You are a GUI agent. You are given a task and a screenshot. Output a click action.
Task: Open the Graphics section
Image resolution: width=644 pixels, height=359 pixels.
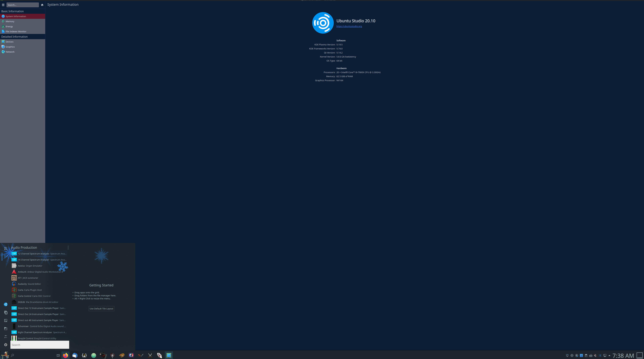coord(22,47)
